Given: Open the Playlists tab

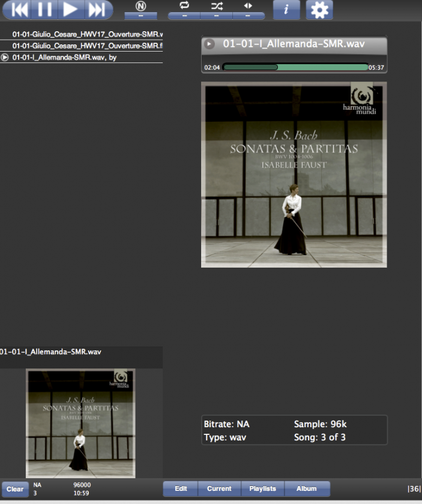Looking at the screenshot, I should coord(262,488).
